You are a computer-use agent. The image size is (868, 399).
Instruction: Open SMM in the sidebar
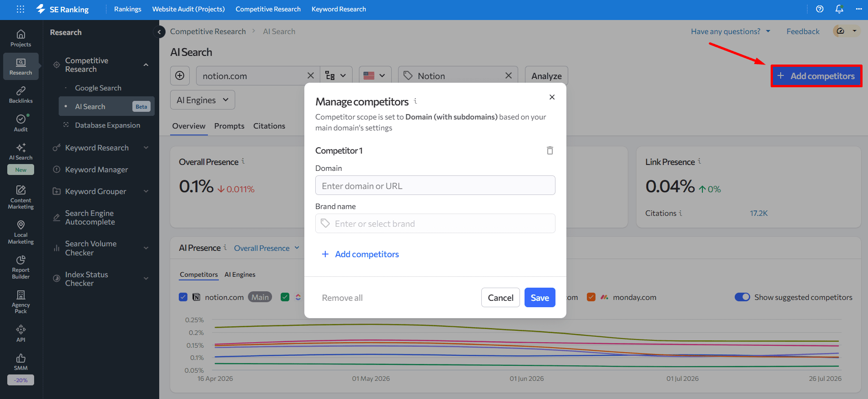point(21,362)
